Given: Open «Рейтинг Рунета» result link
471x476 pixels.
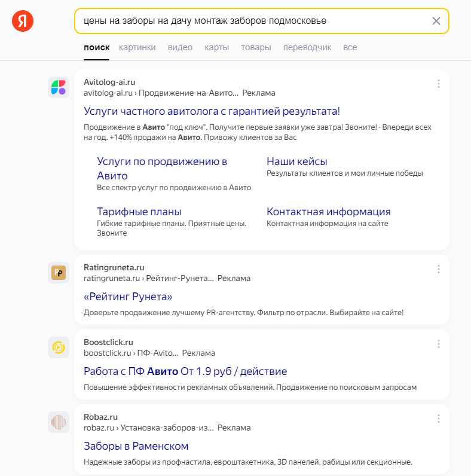Looking at the screenshot, I should click(x=128, y=297).
